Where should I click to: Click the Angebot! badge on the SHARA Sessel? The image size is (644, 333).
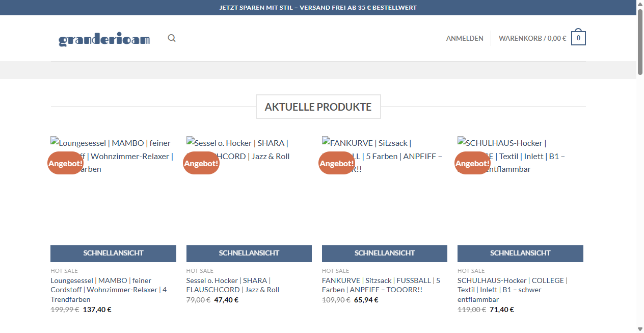(x=201, y=163)
